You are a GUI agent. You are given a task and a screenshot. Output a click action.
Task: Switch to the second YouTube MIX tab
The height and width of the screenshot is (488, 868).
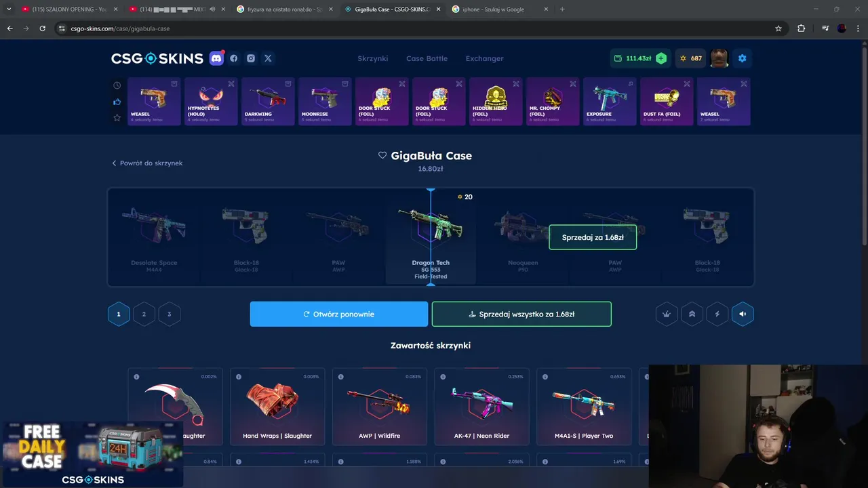pos(176,9)
